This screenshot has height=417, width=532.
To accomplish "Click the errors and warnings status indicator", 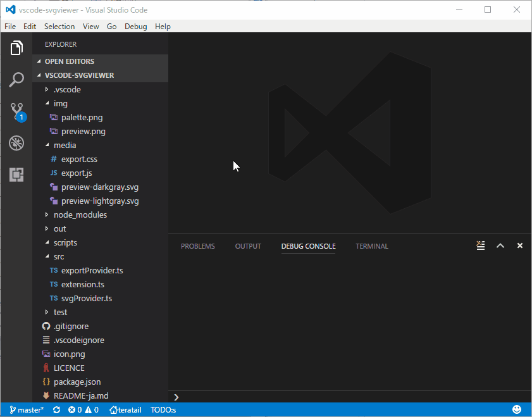I will click(85, 409).
